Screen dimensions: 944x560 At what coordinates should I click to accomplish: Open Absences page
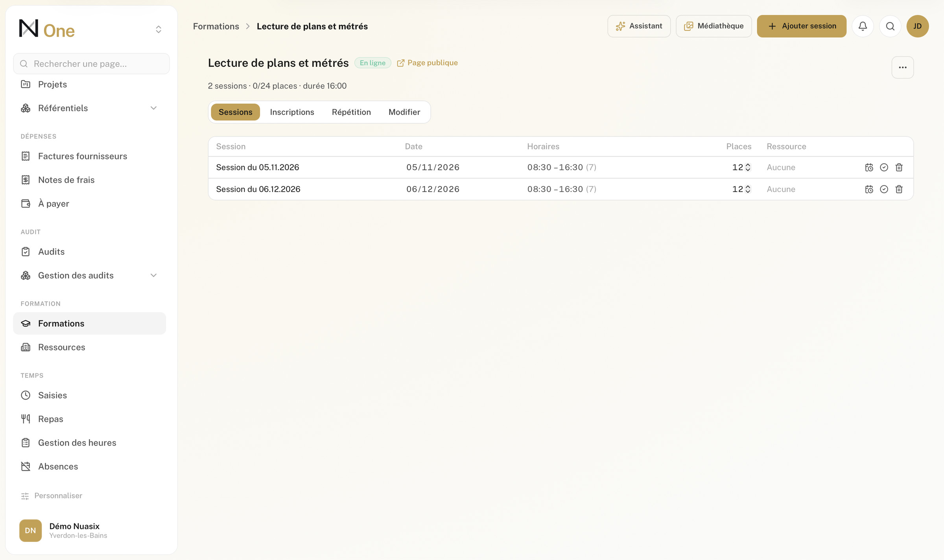point(90,466)
